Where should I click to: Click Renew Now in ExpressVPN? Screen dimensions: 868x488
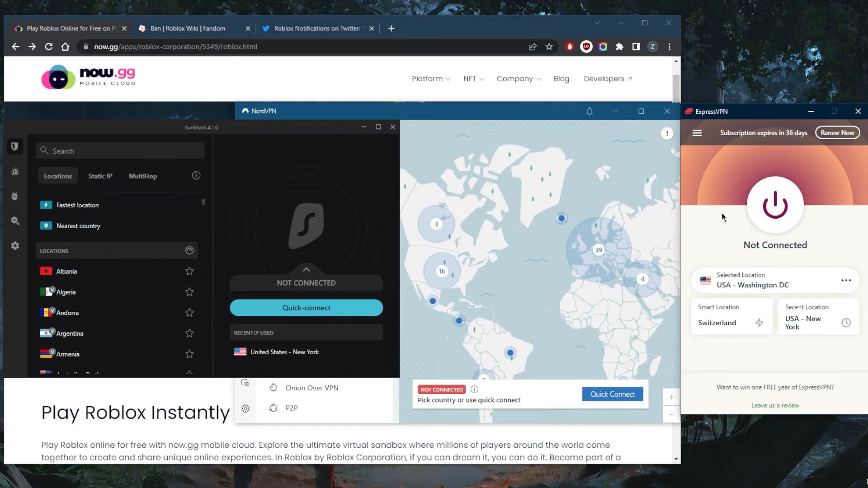pos(837,132)
